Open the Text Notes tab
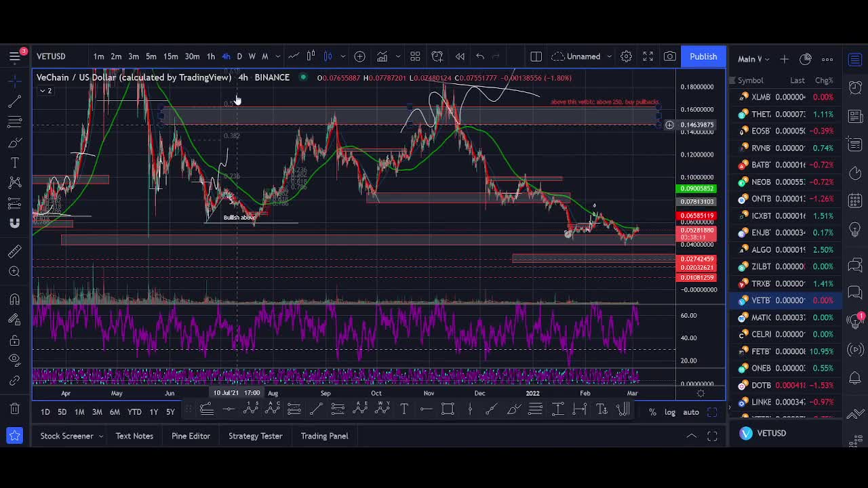The image size is (868, 488). 134,436
